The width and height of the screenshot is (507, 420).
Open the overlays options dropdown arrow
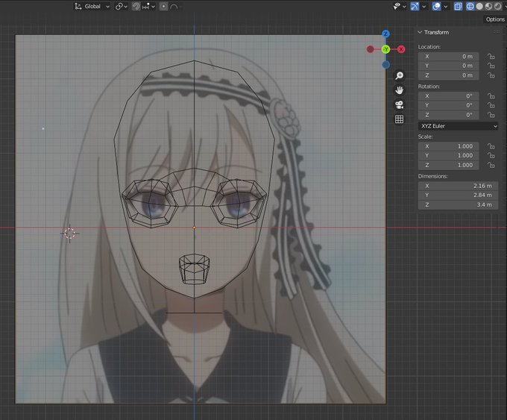(x=446, y=7)
